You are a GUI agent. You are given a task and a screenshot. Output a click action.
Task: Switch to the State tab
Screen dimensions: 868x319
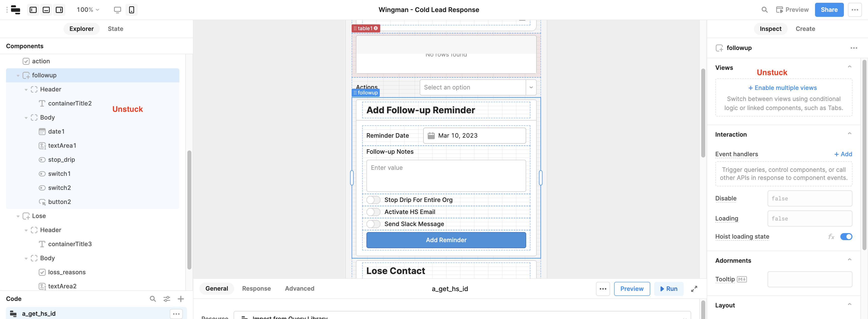tap(116, 29)
